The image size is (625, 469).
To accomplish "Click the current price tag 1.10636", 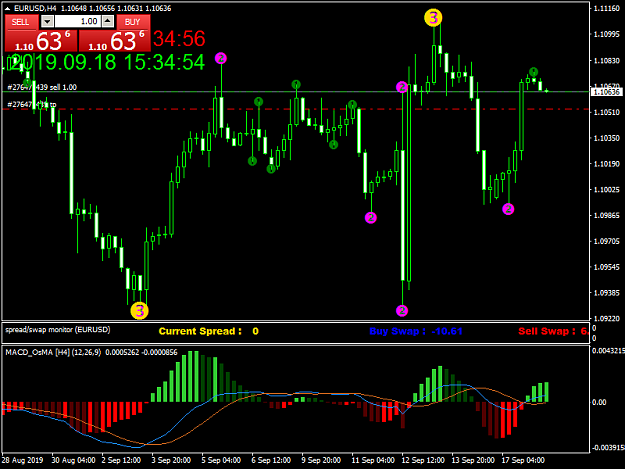I will click(607, 92).
